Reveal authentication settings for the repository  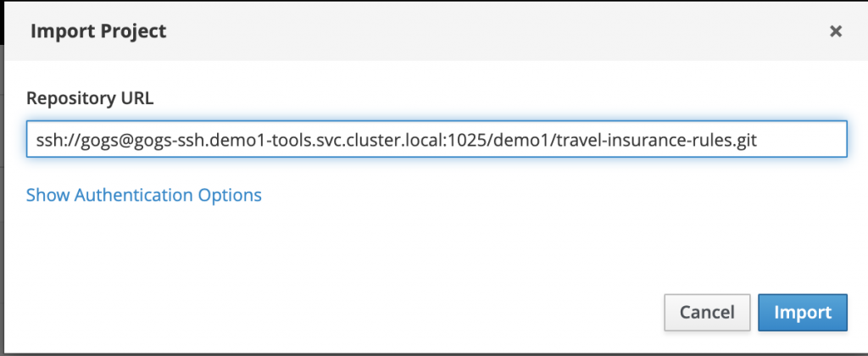144,195
